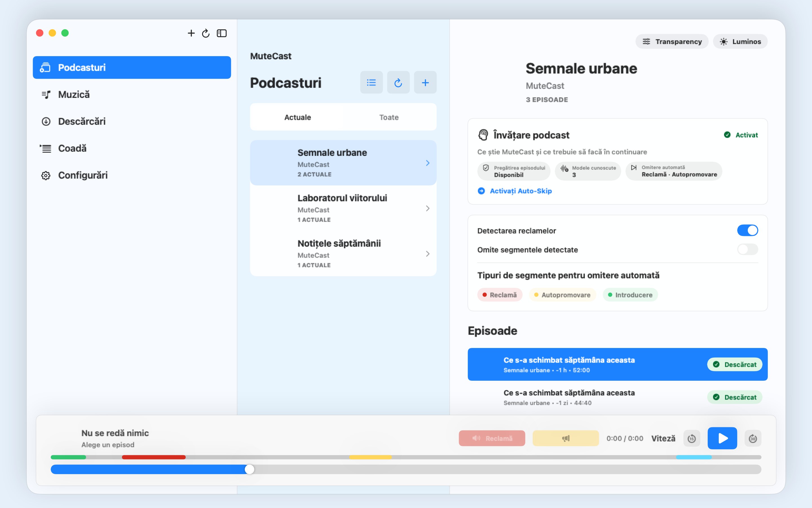Disable the Detectarea reclamelor switch

tap(747, 231)
